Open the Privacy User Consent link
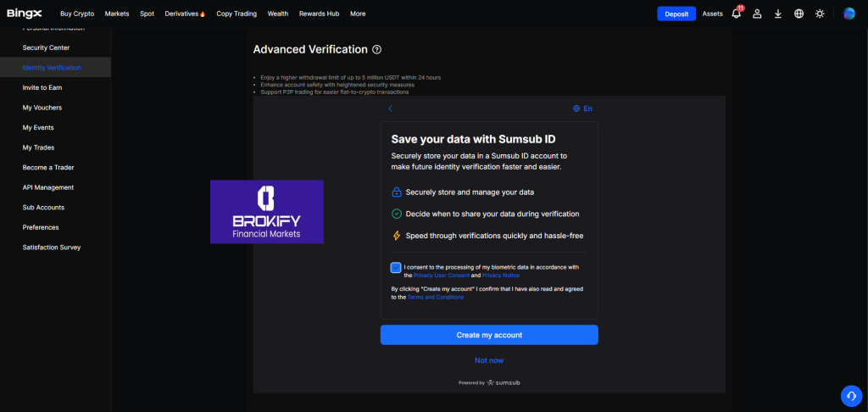The height and width of the screenshot is (412, 868). [x=446, y=276]
